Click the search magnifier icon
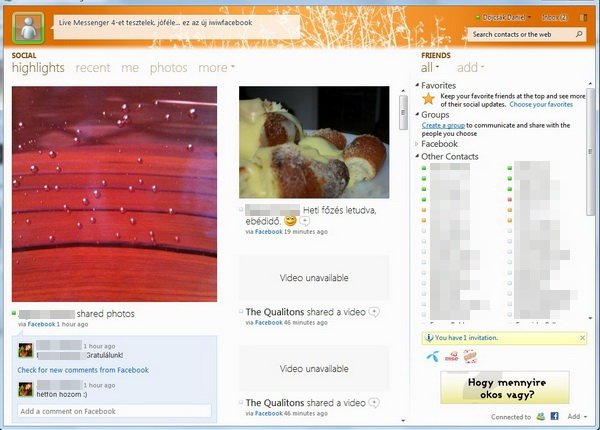 [579, 34]
